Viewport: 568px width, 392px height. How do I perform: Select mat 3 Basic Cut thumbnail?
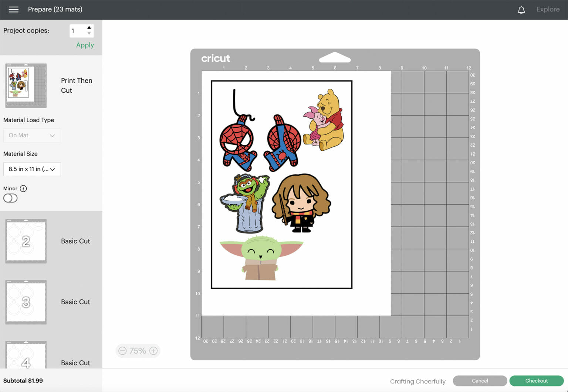point(26,302)
